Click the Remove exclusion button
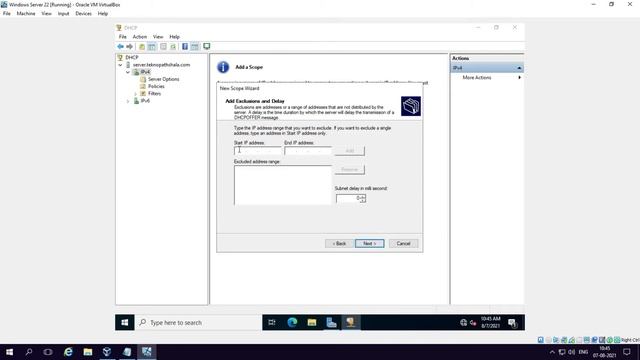Image resolution: width=640 pixels, height=360 pixels. 349,169
